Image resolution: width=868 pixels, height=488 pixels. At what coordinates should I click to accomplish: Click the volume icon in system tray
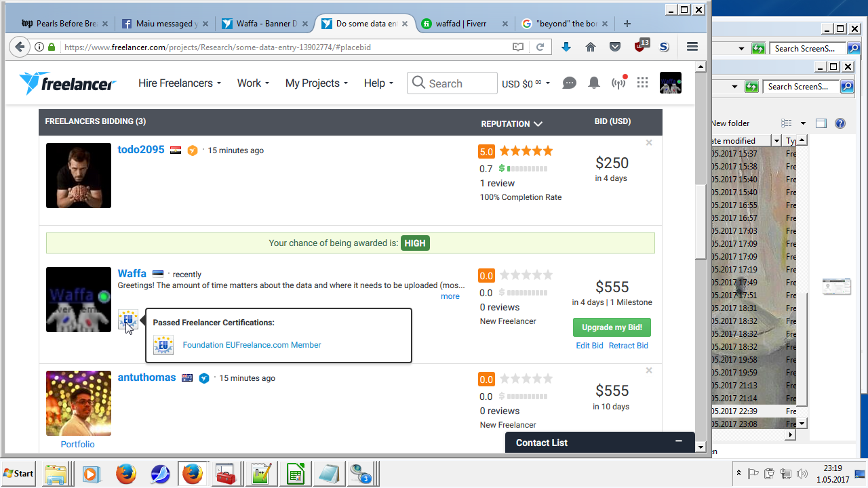click(802, 474)
